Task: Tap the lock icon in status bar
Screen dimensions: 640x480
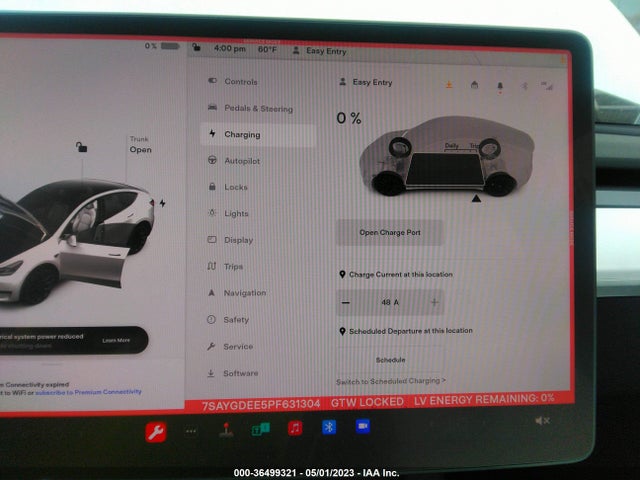Action: (196, 47)
